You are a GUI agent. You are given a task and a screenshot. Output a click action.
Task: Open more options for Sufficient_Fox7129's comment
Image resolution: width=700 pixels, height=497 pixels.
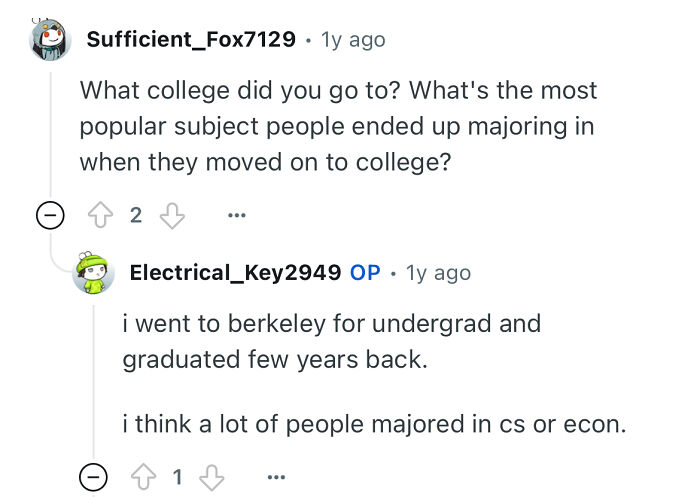coord(236,216)
